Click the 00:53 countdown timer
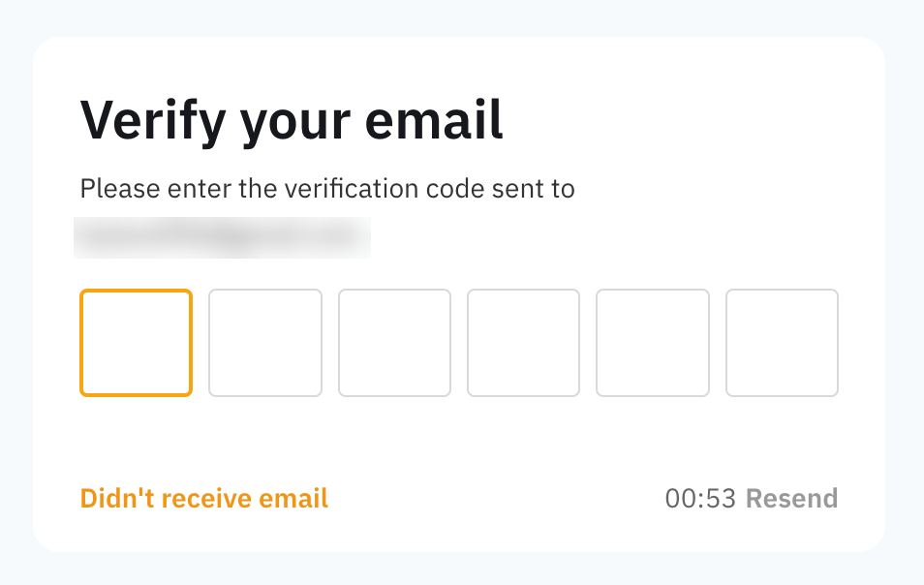The height and width of the screenshot is (585, 924). pyautogui.click(x=700, y=499)
